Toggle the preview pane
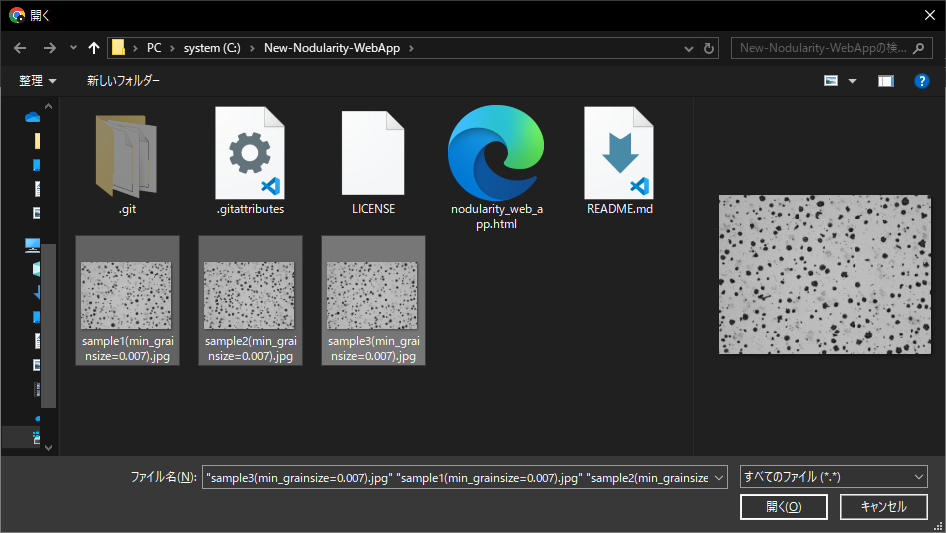 (886, 81)
